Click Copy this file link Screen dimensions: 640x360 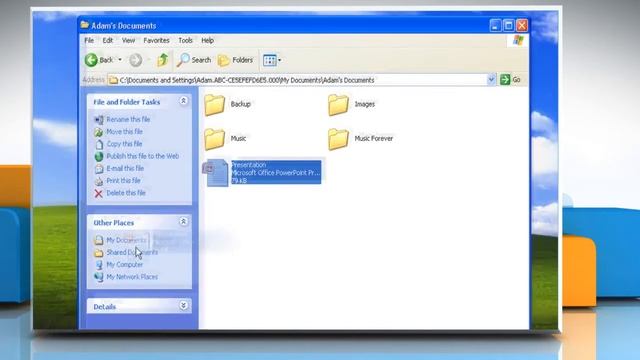pyautogui.click(x=124, y=144)
